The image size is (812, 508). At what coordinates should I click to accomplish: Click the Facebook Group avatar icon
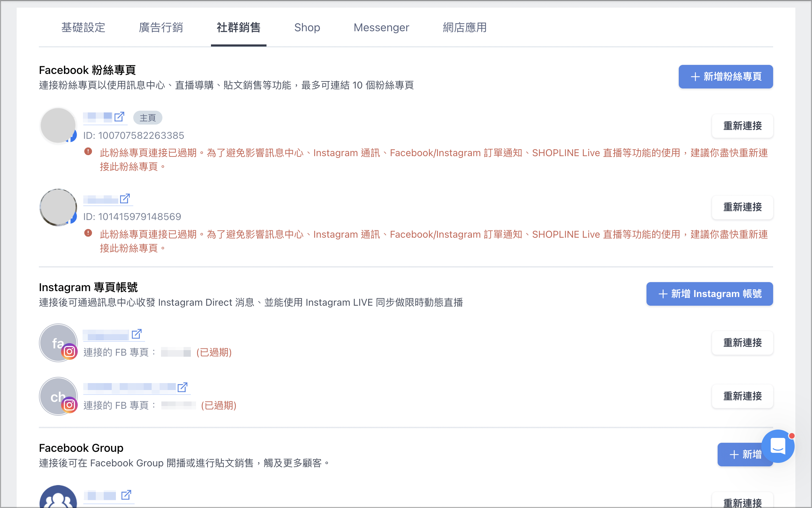[58, 497]
